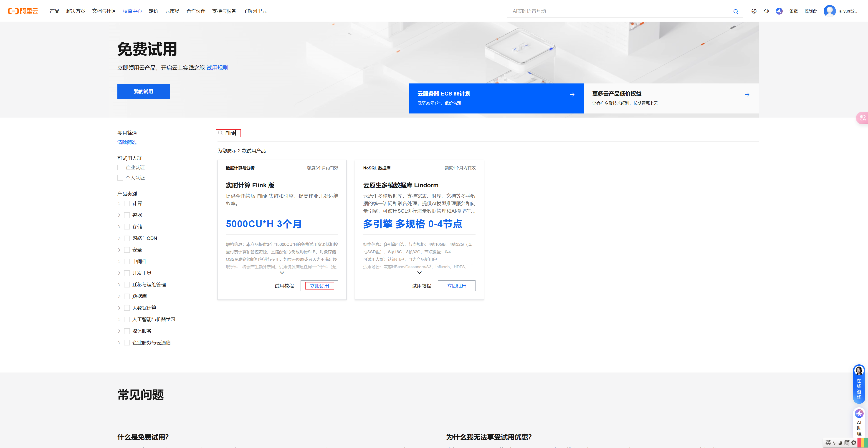This screenshot has height=448, width=868.
Task: Click the arrow on the ECS 99计划 banner
Action: pyautogui.click(x=572, y=95)
